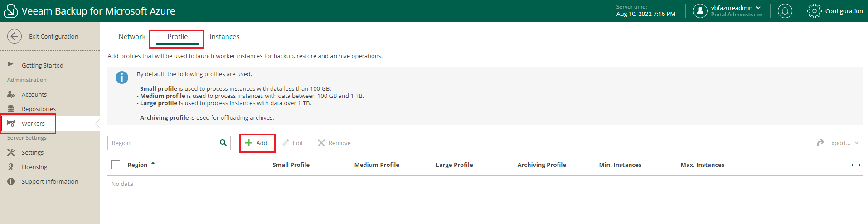868x224 pixels.
Task: Click the Medium Profile column header
Action: pyautogui.click(x=377, y=165)
